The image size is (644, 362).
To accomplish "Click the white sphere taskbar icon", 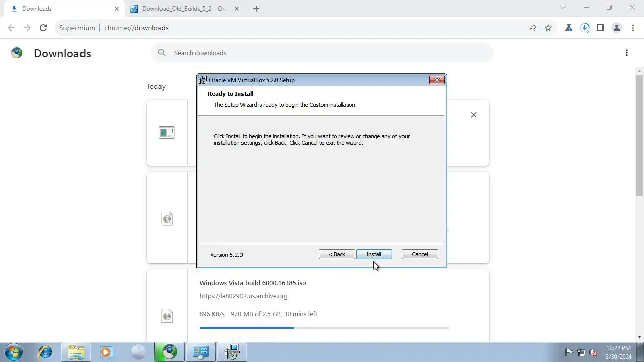I will (x=138, y=352).
